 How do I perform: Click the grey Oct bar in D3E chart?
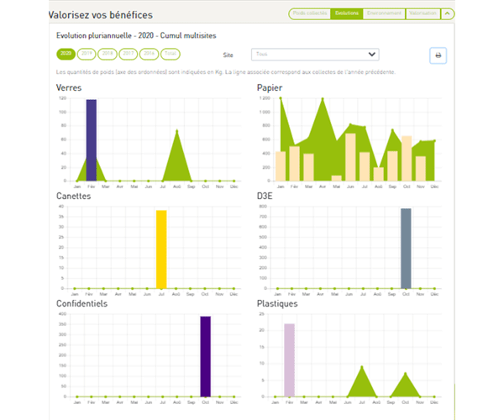click(406, 249)
